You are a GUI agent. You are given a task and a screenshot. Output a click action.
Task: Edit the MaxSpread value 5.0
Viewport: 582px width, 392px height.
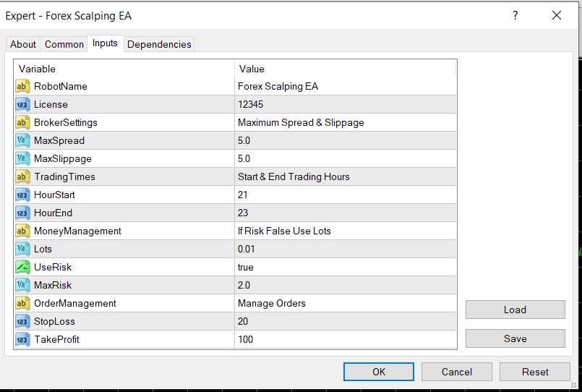345,141
